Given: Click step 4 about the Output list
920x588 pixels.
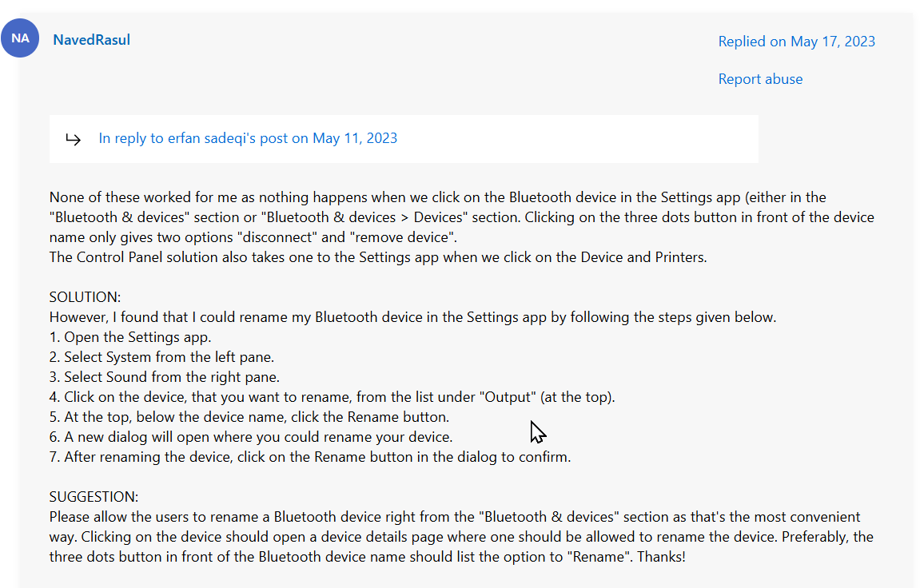Looking at the screenshot, I should click(332, 397).
